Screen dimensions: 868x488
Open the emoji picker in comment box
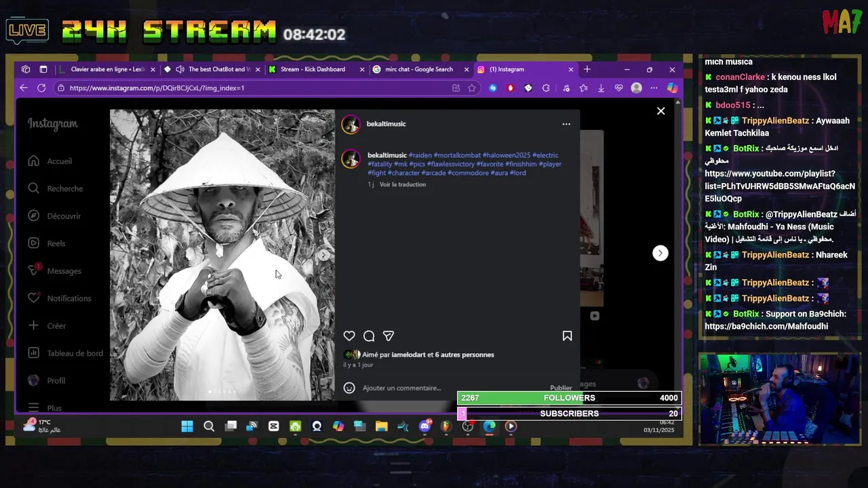point(349,388)
